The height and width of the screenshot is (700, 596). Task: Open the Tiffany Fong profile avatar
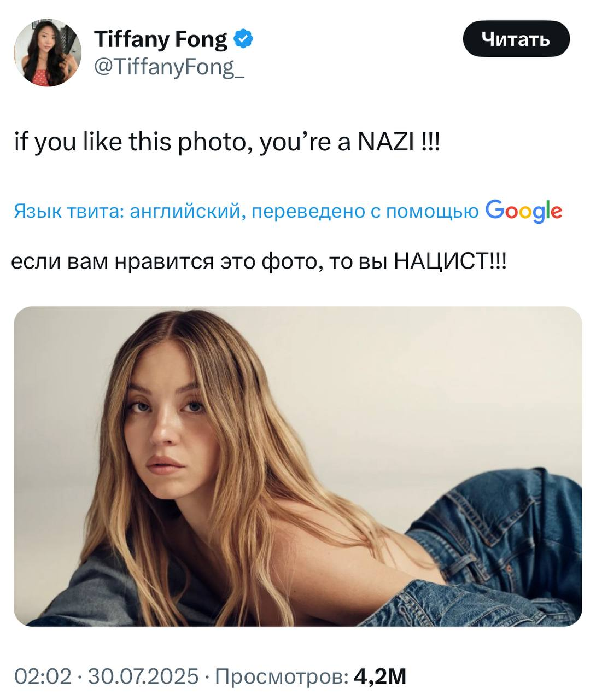48,52
